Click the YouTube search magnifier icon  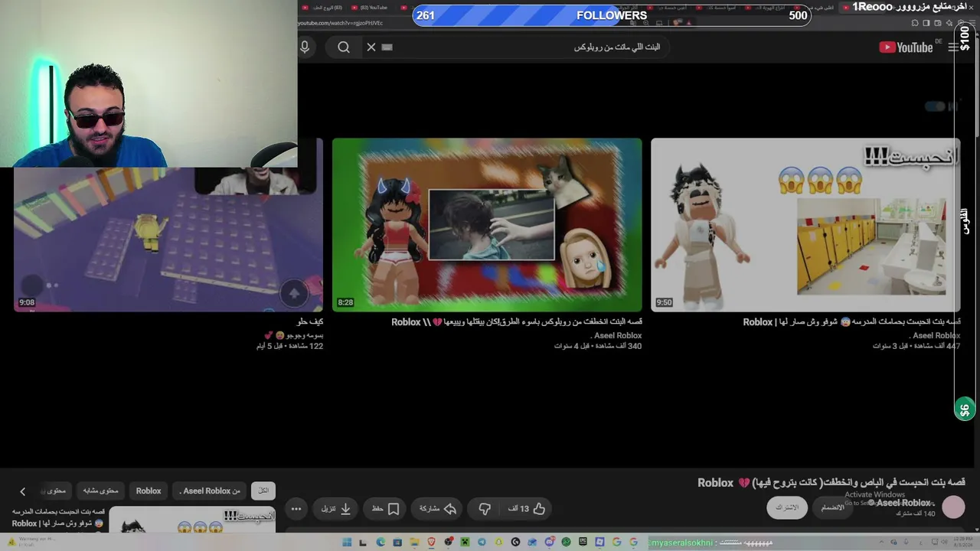(x=344, y=47)
